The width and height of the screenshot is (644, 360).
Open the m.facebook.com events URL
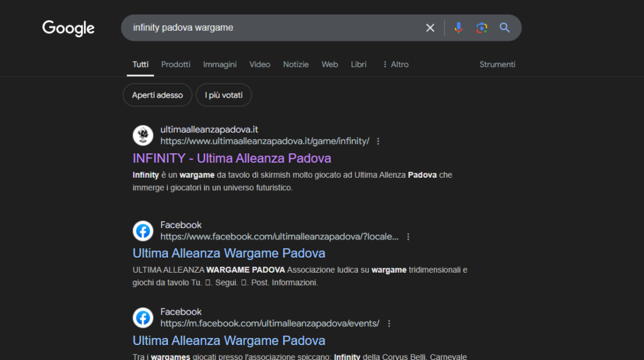point(270,324)
